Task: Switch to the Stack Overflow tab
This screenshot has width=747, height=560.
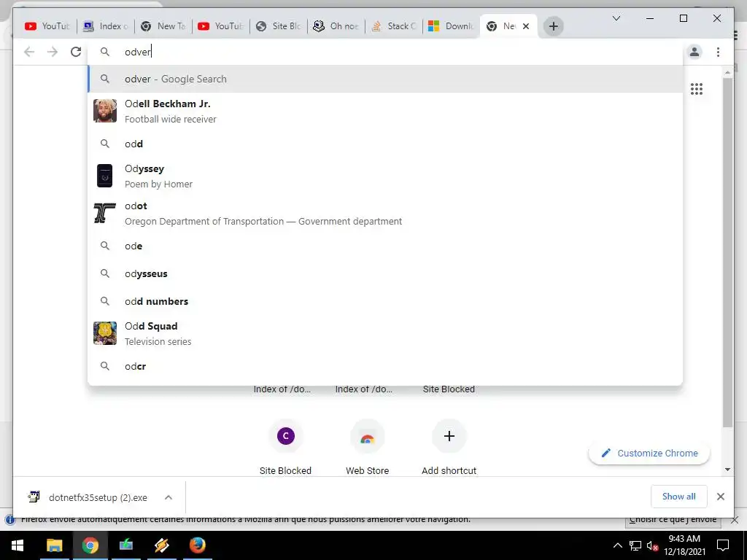Action: tap(394, 26)
